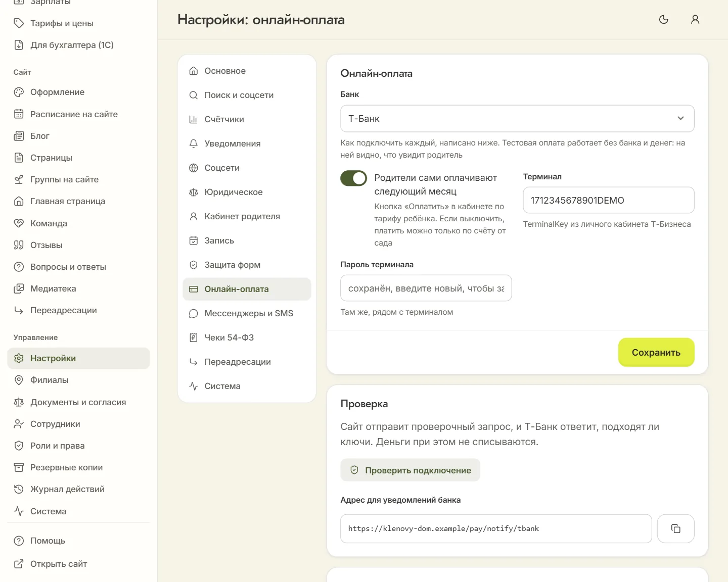Image resolution: width=728 pixels, height=582 pixels.
Task: Disable parents paying next month toggle
Action: click(x=353, y=178)
